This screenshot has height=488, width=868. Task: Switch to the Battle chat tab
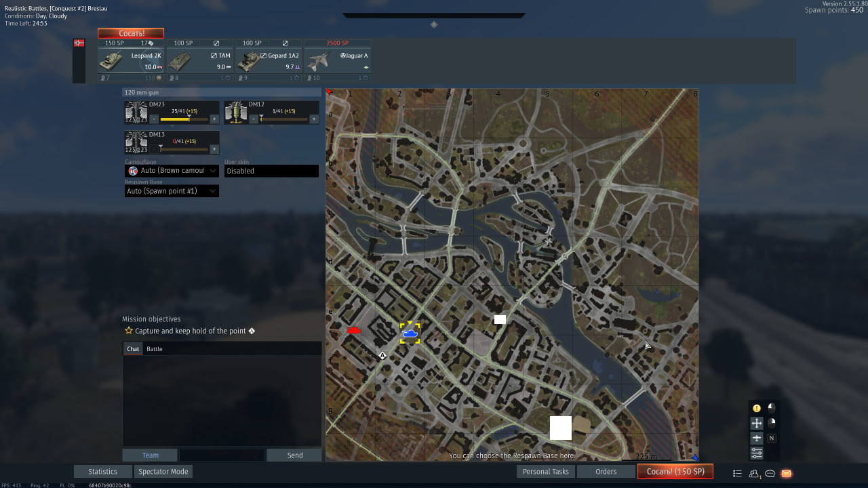155,349
